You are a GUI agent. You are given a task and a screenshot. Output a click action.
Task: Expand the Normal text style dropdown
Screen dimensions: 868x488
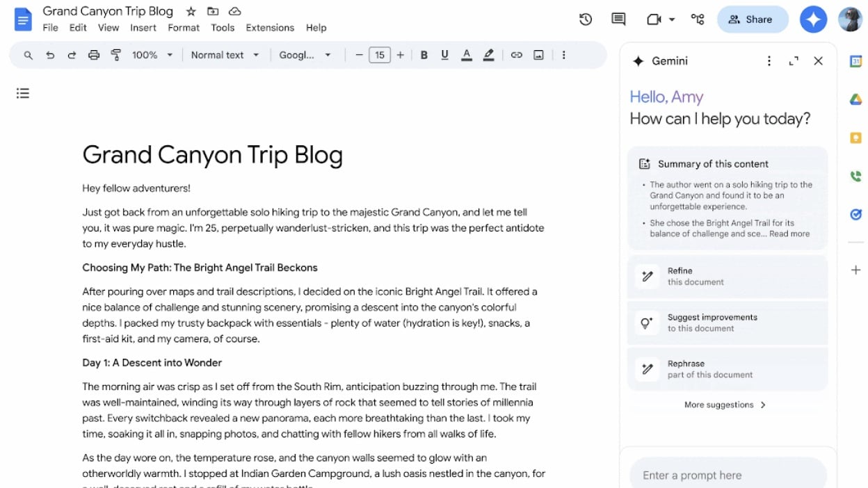[225, 55]
